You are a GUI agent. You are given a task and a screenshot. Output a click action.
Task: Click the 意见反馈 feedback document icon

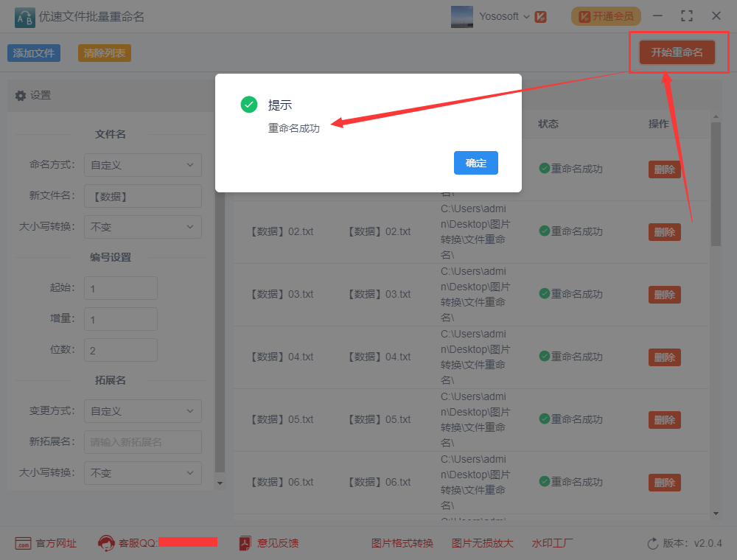(243, 542)
